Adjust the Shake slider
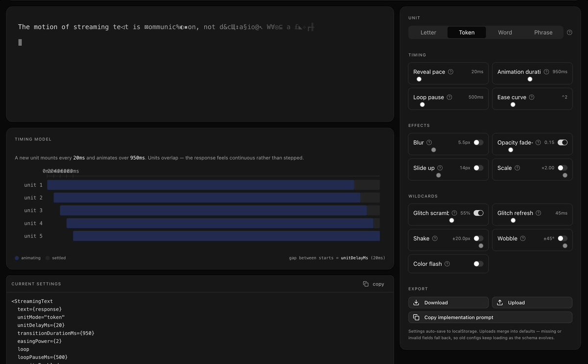588x364 pixels. (481, 245)
